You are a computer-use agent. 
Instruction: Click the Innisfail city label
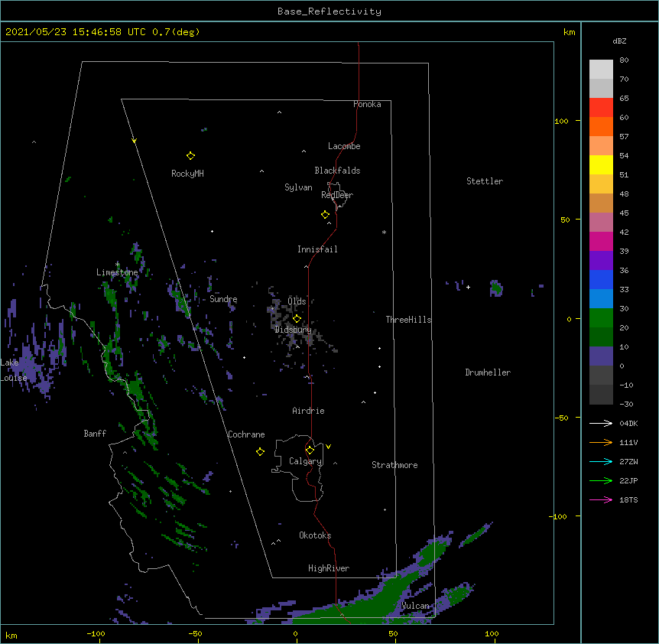(x=317, y=249)
